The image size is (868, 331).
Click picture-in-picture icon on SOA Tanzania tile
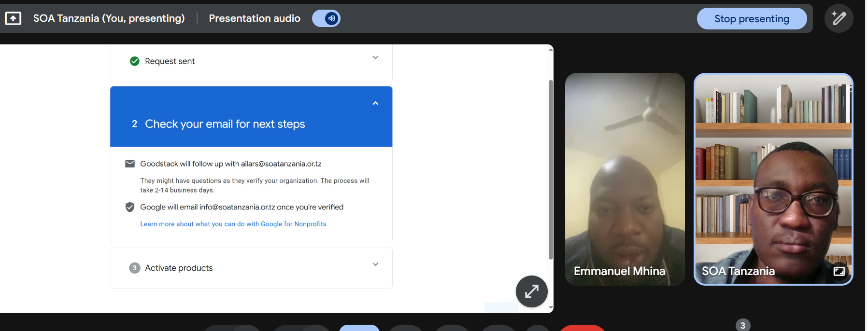839,271
